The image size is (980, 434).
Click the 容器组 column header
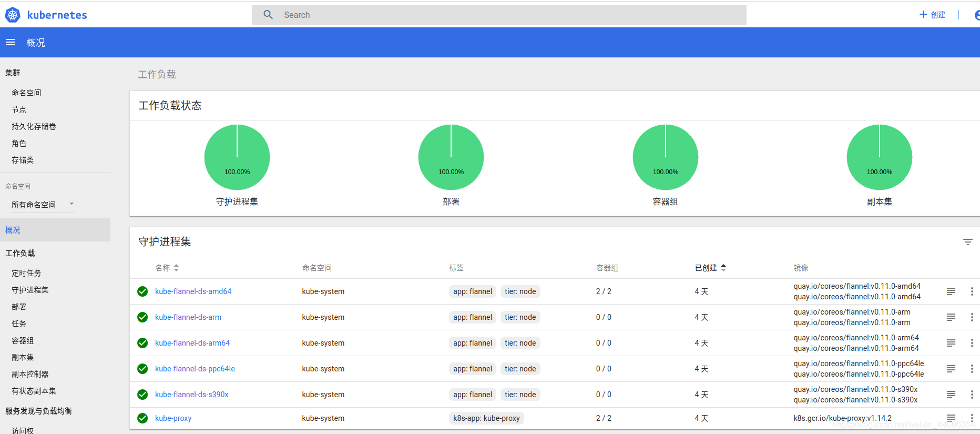point(607,268)
